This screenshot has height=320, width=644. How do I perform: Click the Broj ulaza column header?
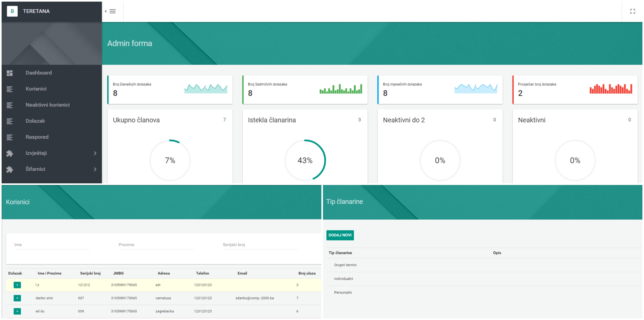[307, 273]
